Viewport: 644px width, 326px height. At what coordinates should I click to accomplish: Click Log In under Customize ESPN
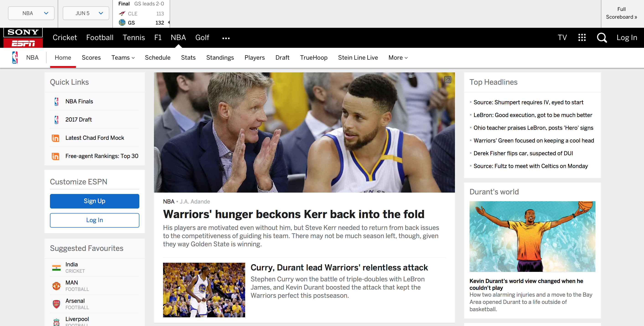pos(94,220)
